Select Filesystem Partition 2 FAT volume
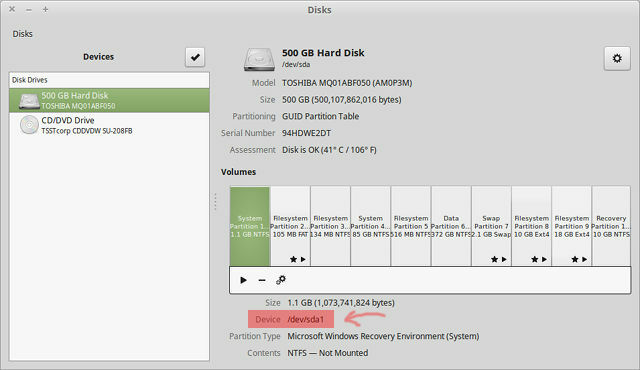This screenshot has width=640, height=370. tap(290, 226)
